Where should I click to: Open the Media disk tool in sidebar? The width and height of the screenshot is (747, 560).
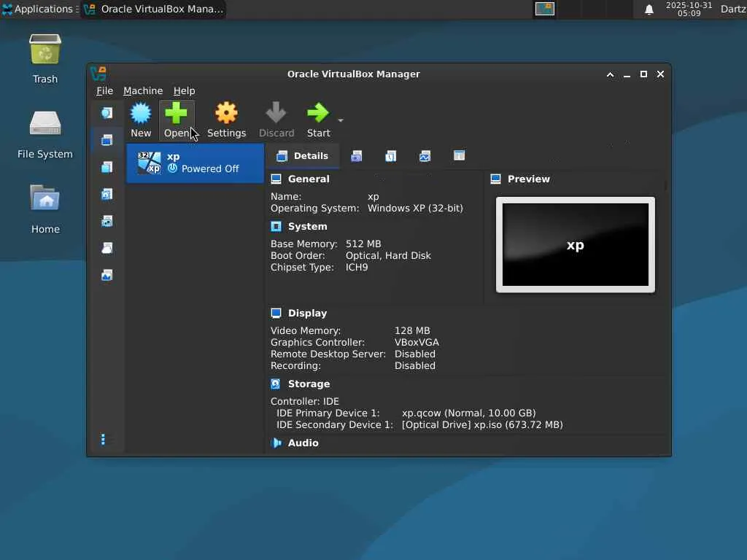107,194
